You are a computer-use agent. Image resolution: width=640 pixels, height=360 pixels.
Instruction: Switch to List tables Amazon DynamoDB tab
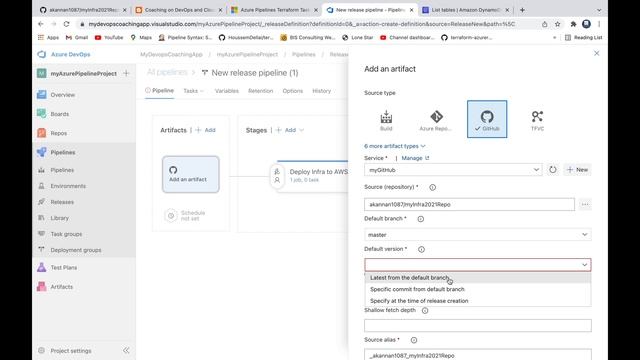(465, 10)
